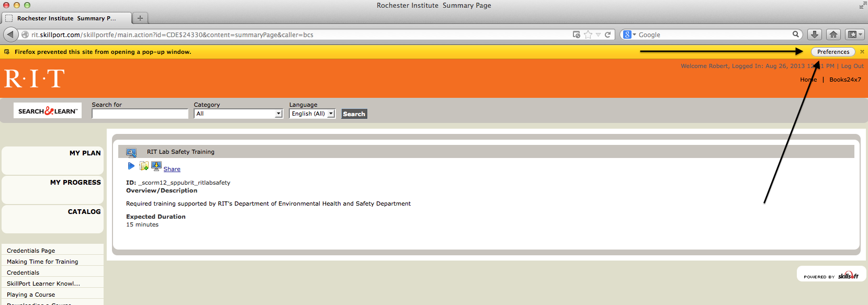Open the Google search engine selector dropdown
This screenshot has height=305, width=868.
point(629,35)
